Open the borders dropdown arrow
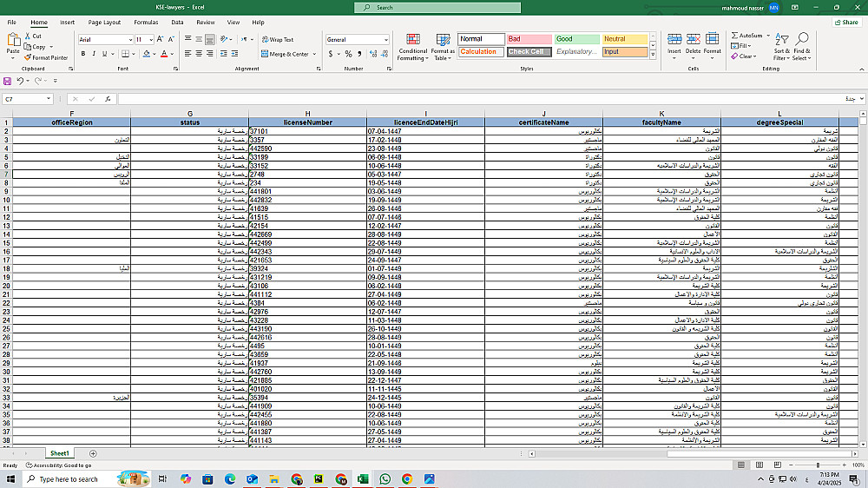The height and width of the screenshot is (488, 868). [x=134, y=55]
